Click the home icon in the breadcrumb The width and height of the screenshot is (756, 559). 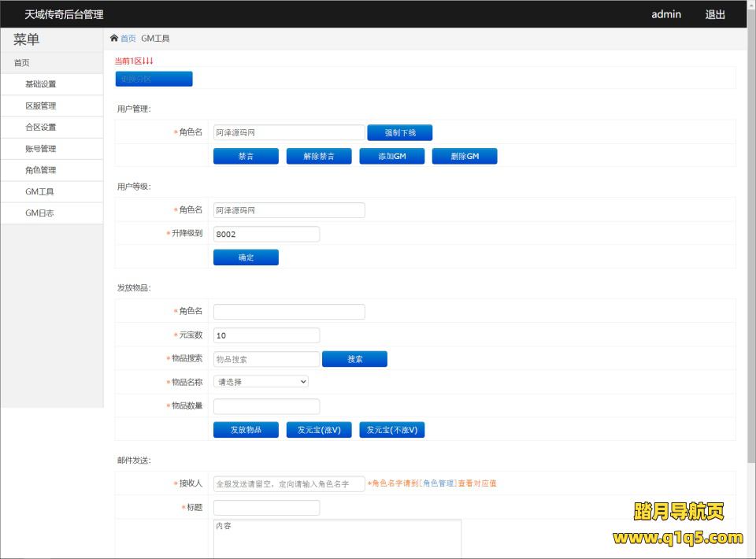[x=114, y=39]
